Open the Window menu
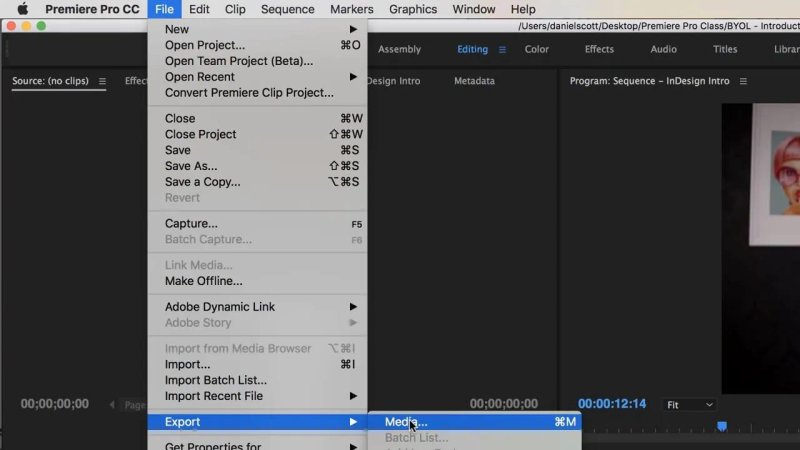Image resolution: width=800 pixels, height=450 pixels. pos(473,9)
